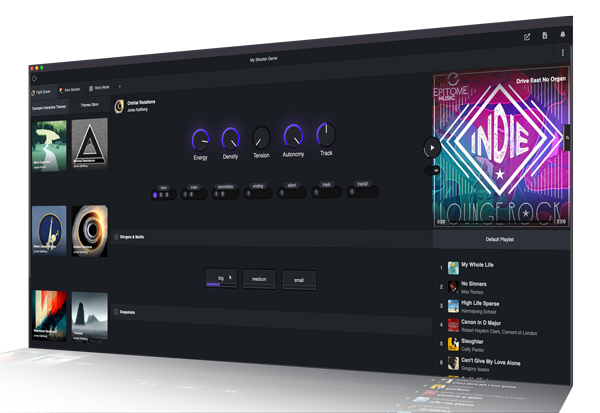Open the external link icon in top bar
Image resolution: width=600 pixels, height=413 pixels.
click(527, 37)
